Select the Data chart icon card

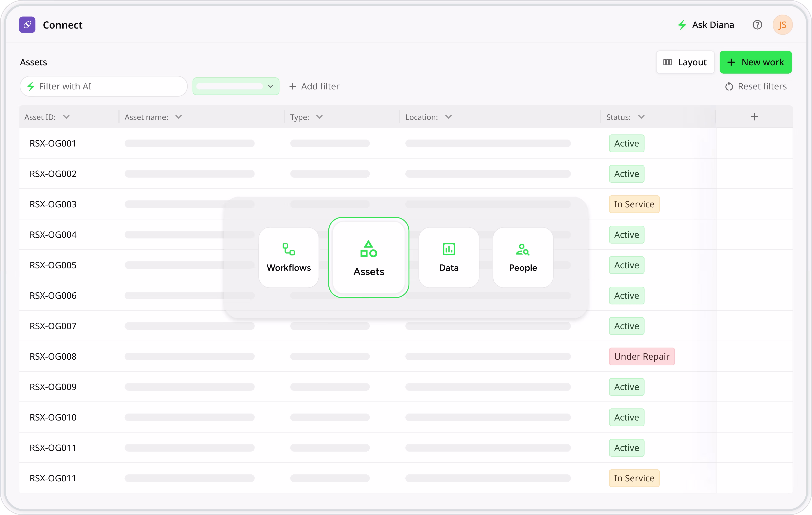[449, 257]
